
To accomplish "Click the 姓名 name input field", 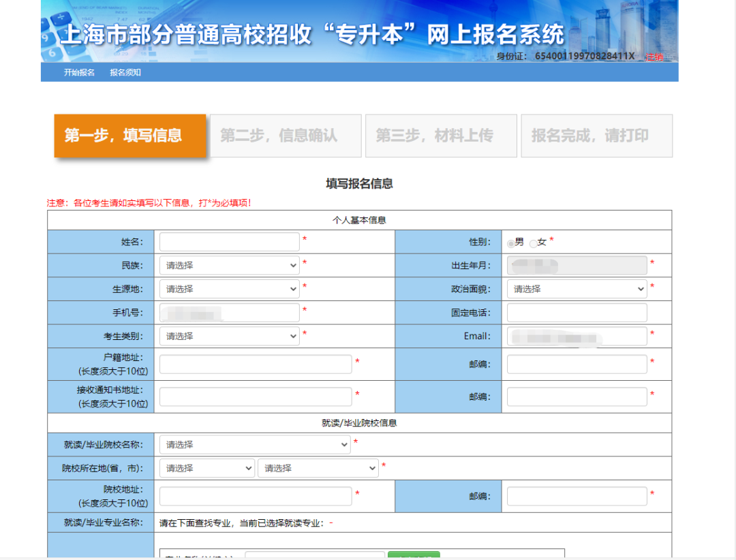I will tap(229, 242).
